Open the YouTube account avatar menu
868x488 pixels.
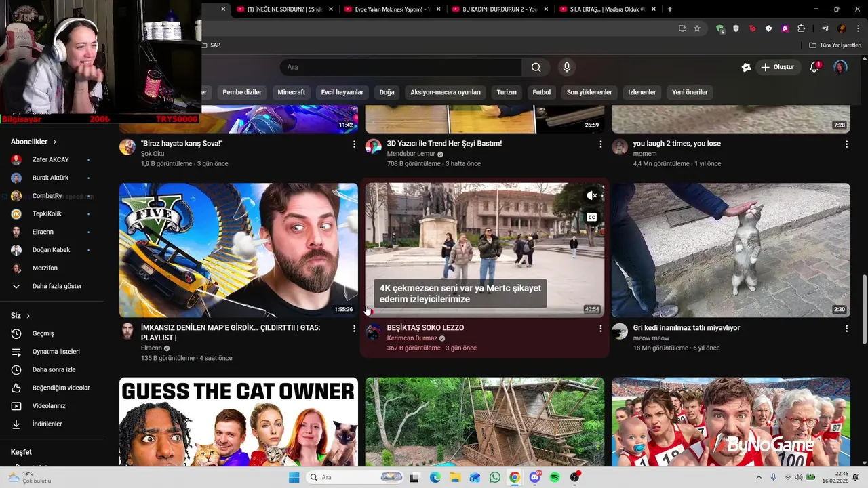coord(840,67)
